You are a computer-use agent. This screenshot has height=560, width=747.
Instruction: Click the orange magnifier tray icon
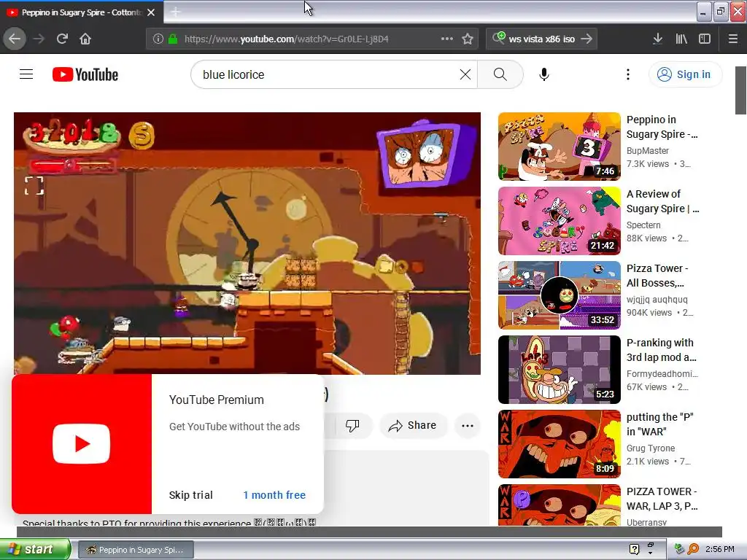click(x=693, y=549)
